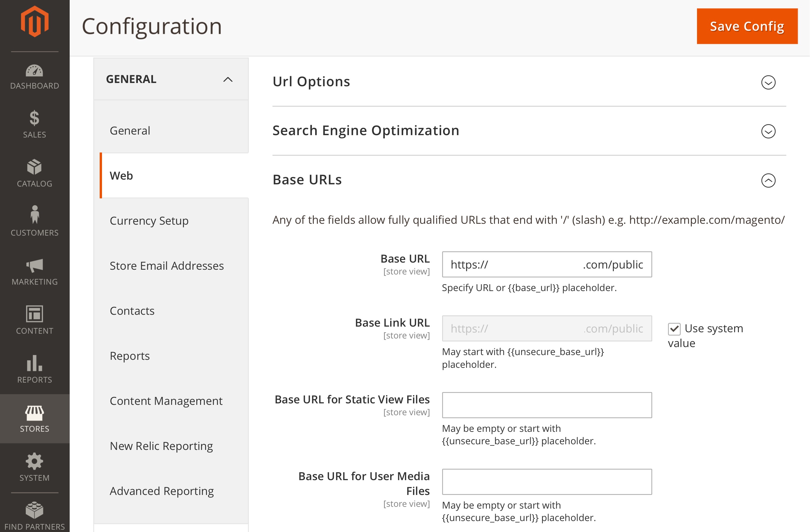Expand the Search Engine Optimization section
The image size is (810, 532).
[x=768, y=131]
